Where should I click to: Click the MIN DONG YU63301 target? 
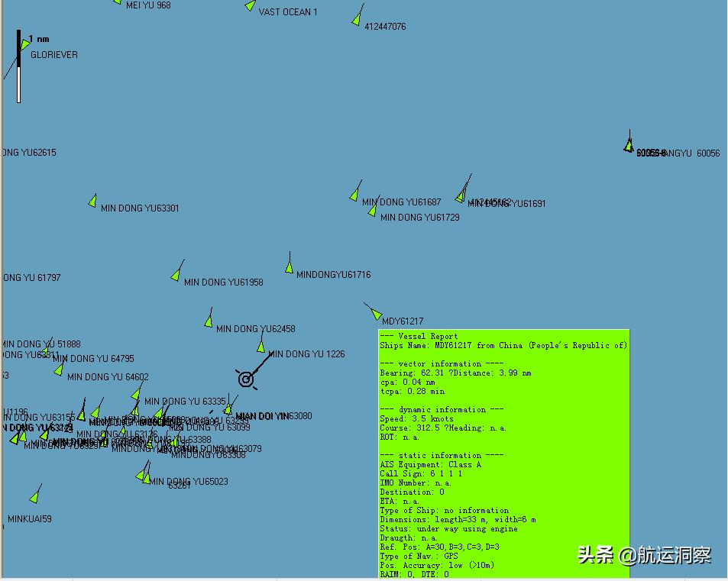[92, 199]
